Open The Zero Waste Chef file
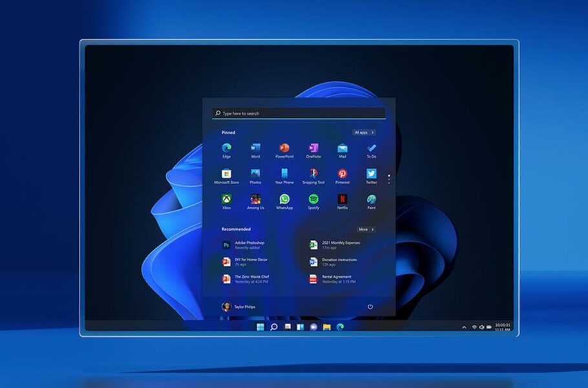 coord(246,279)
